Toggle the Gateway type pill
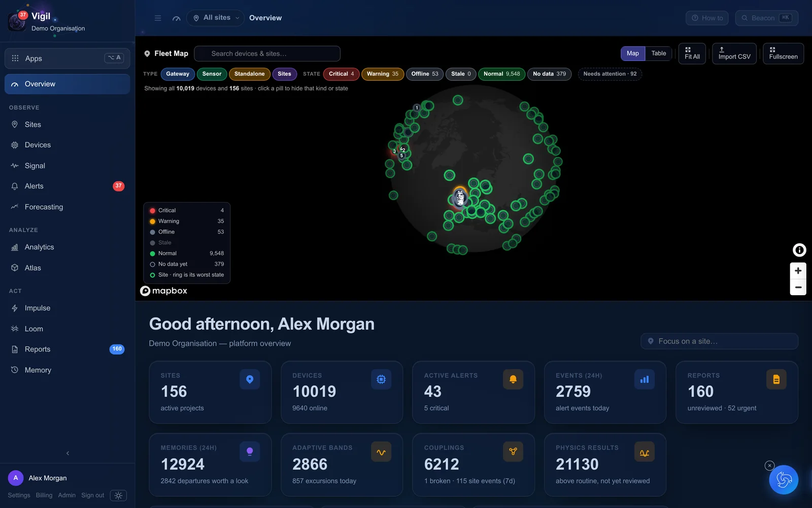The height and width of the screenshot is (508, 812). click(x=178, y=74)
